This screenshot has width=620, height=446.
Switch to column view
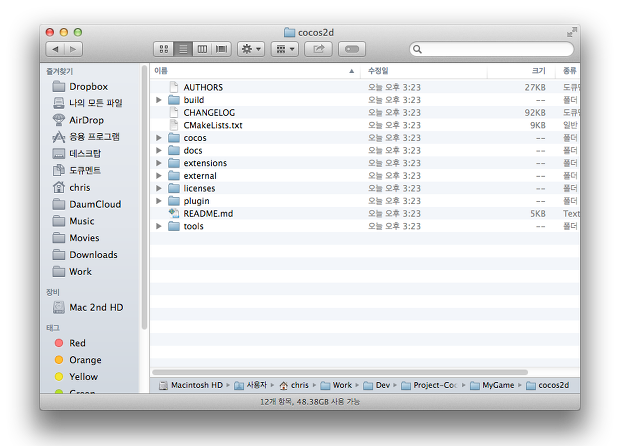click(202, 49)
